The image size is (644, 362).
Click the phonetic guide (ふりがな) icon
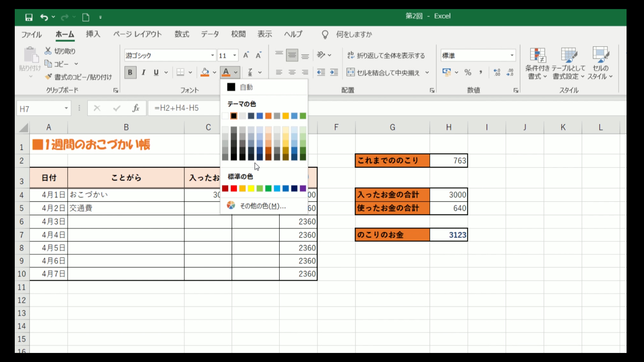pos(250,72)
